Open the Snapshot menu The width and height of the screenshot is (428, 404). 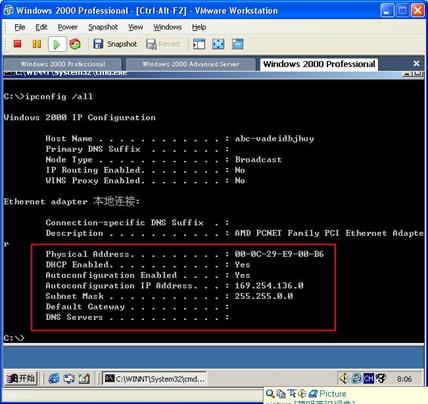pyautogui.click(x=103, y=27)
